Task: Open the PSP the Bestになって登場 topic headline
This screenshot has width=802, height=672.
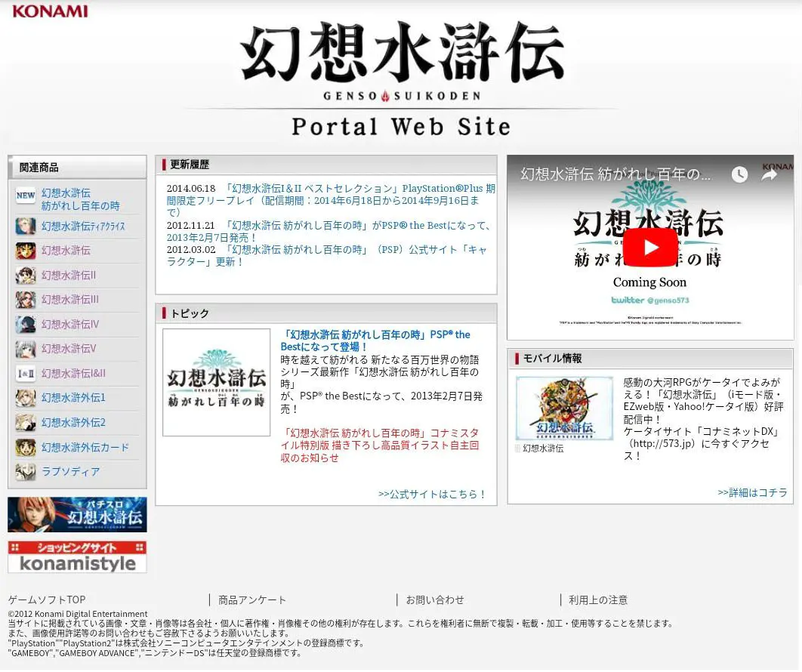Action: [x=375, y=341]
